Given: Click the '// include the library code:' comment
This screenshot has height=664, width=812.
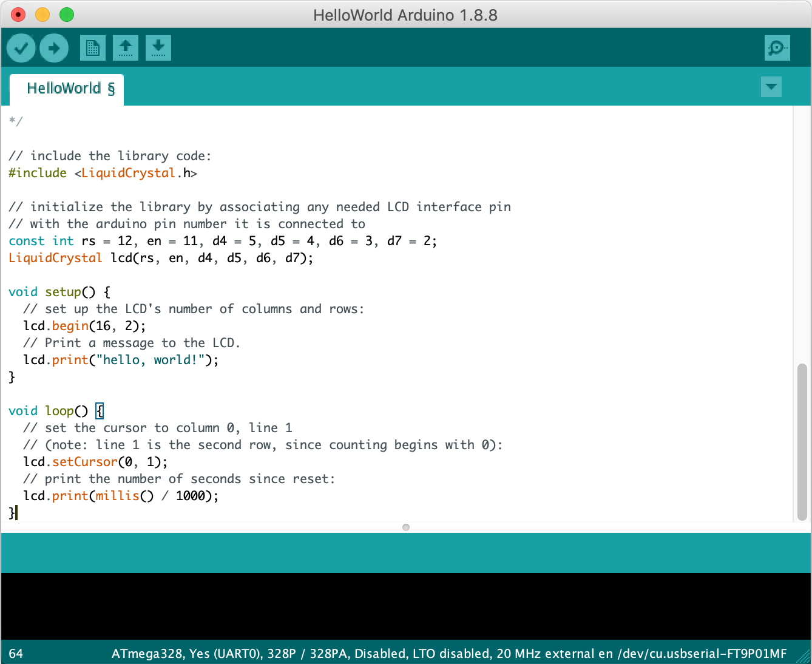Looking at the screenshot, I should (110, 156).
